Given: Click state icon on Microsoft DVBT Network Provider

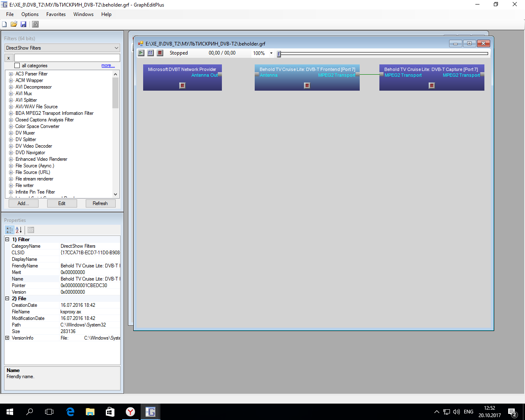Looking at the screenshot, I should point(183,85).
